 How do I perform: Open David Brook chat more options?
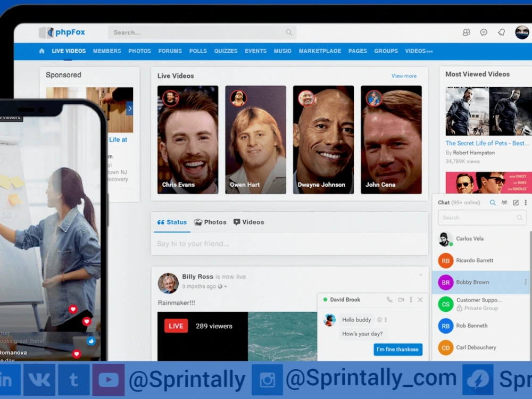(x=411, y=300)
